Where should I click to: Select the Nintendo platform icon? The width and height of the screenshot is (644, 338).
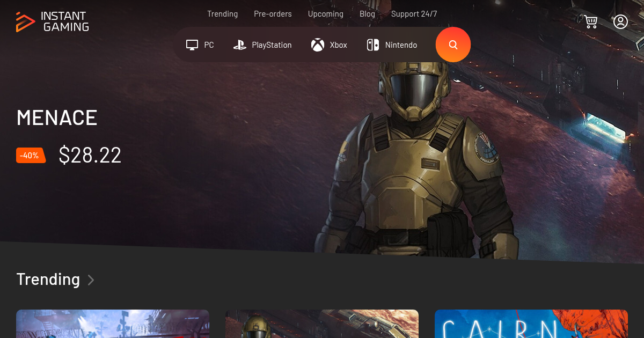point(372,45)
